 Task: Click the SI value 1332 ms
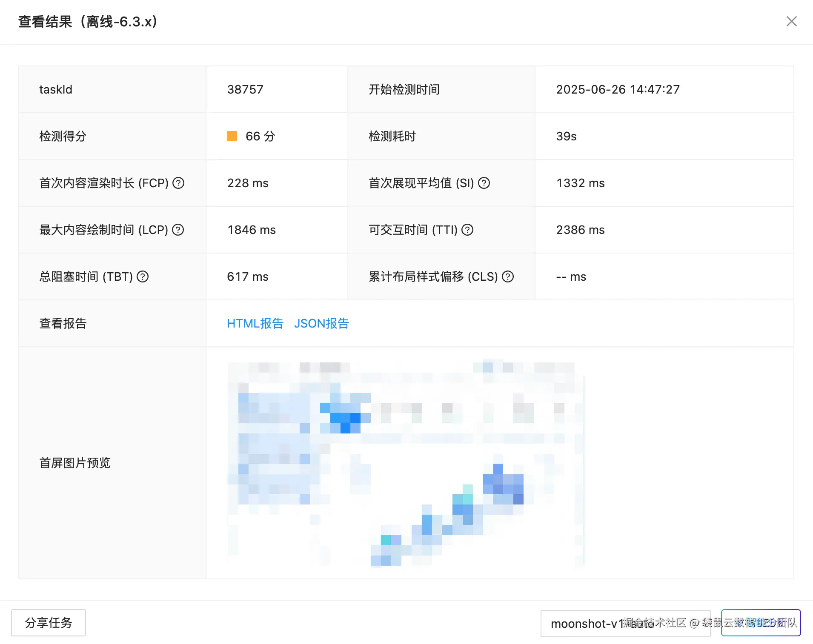[580, 183]
